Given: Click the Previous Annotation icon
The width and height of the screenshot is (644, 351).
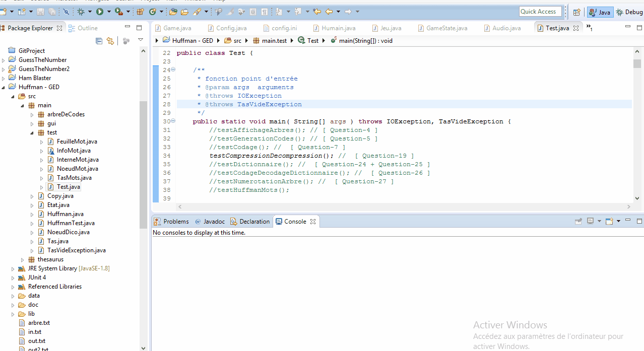Looking at the screenshot, I should pos(297,11).
